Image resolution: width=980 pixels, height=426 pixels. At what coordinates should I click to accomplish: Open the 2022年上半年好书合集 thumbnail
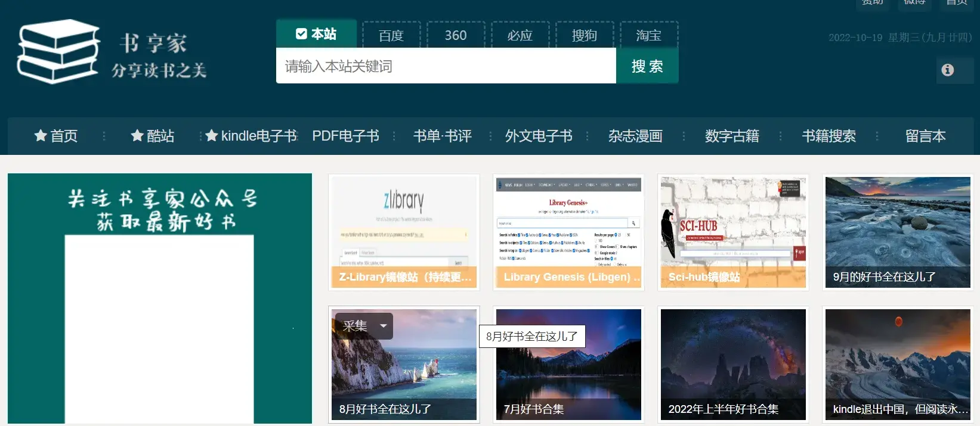click(733, 365)
